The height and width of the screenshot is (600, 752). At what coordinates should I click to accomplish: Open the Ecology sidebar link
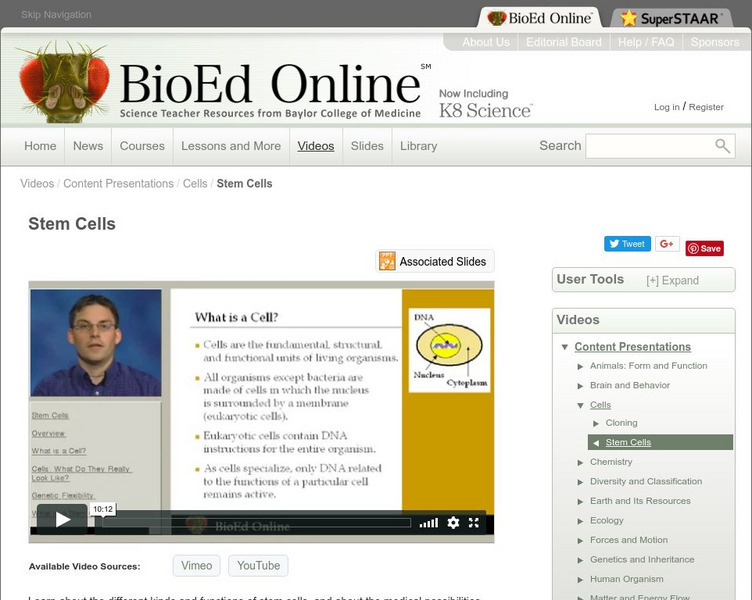[x=607, y=520]
